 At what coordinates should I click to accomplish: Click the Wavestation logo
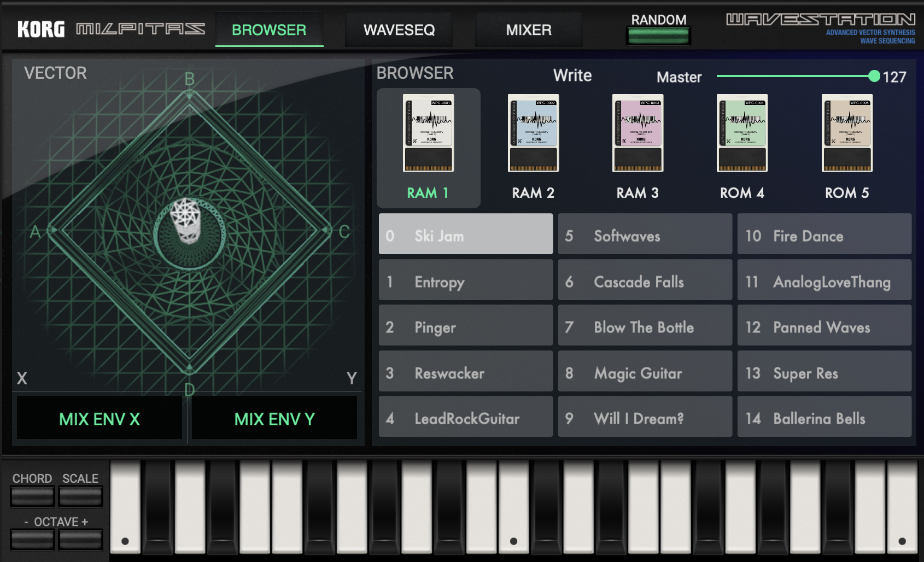point(821,20)
